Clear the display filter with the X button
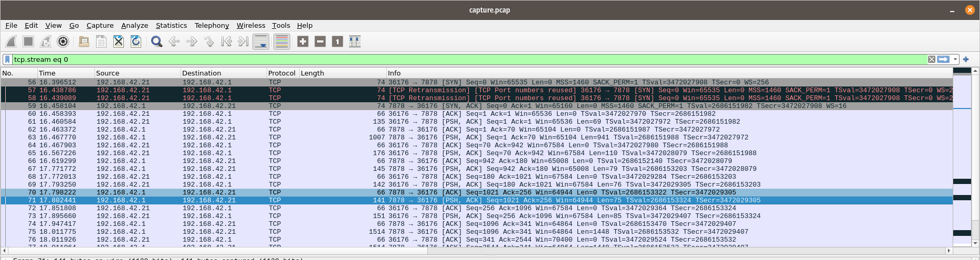 [932, 59]
